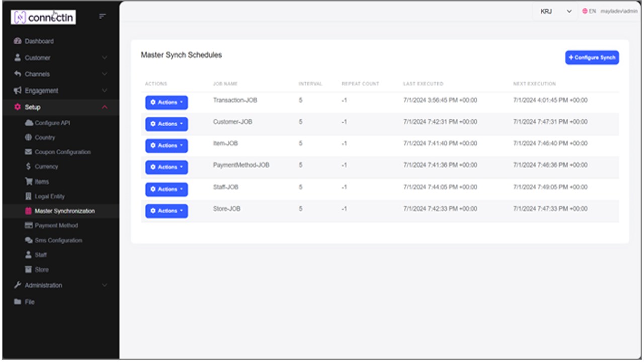Open Actions dropdown for Item-JOB

click(x=167, y=146)
